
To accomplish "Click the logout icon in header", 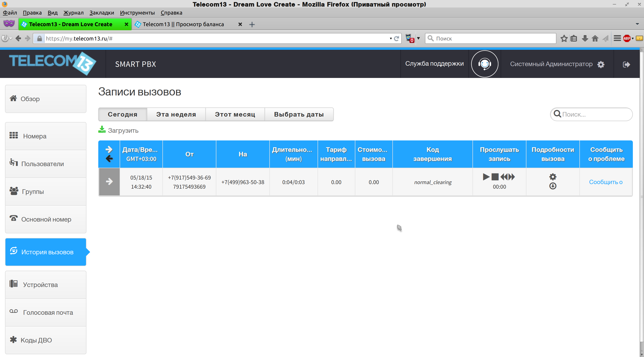I will click(x=626, y=65).
